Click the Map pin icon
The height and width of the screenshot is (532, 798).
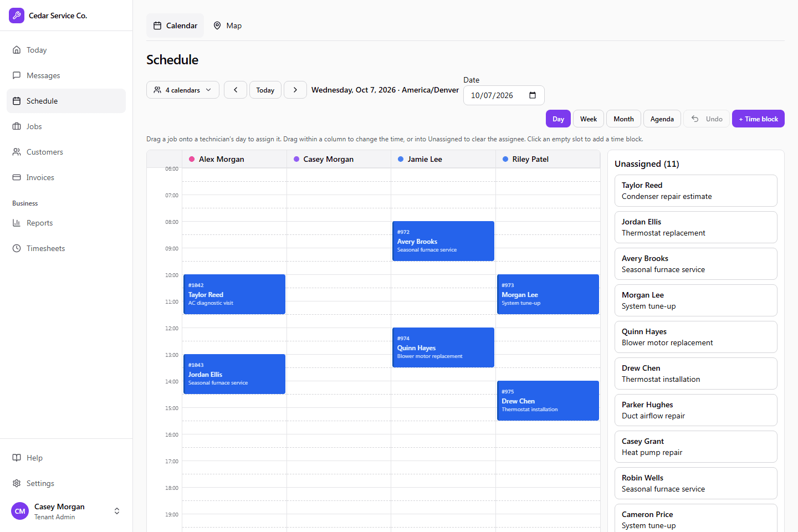pos(217,25)
